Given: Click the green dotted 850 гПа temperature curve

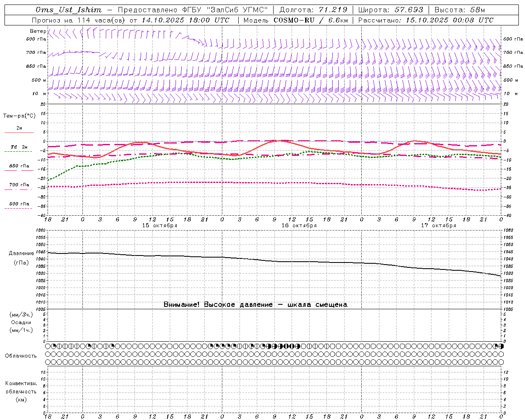Looking at the screenshot, I should click(x=274, y=157).
